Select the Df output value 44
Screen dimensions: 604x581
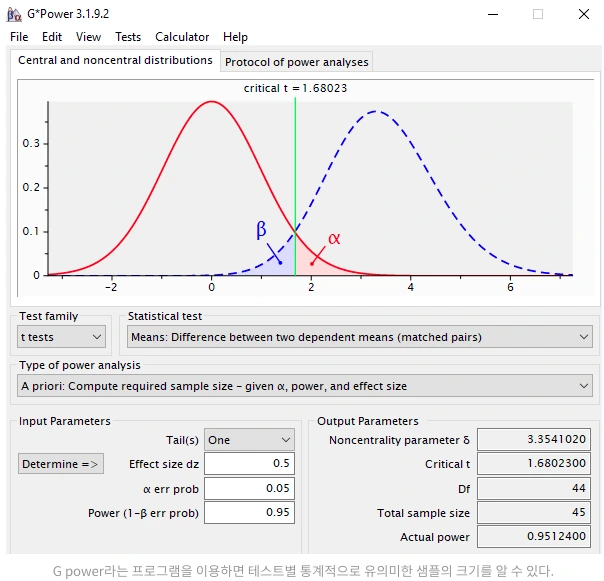(534, 489)
